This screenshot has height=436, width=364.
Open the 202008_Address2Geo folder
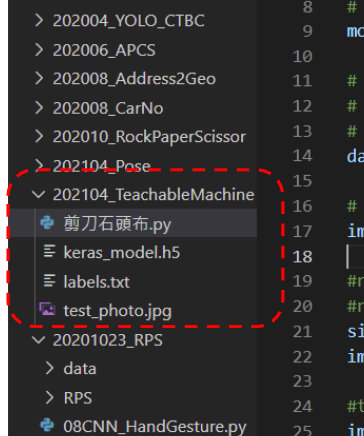coord(134,79)
